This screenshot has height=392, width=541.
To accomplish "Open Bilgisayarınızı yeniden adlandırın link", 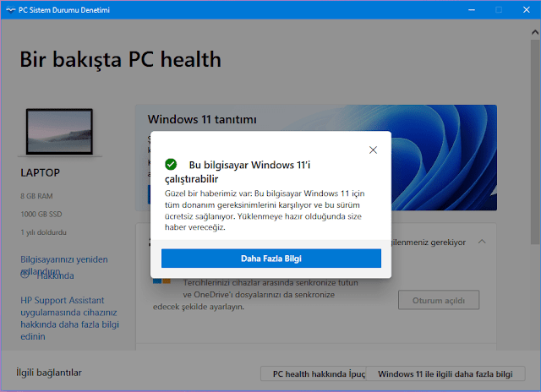I will (64, 265).
